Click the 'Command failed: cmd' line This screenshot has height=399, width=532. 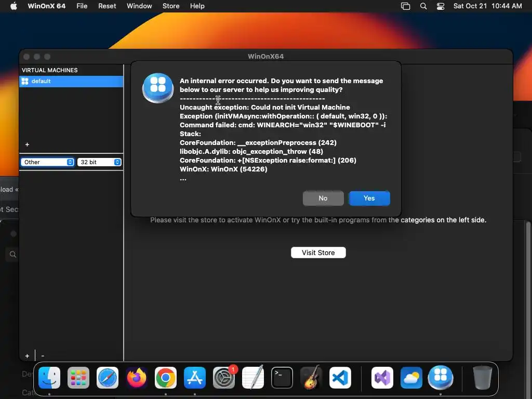282,125
